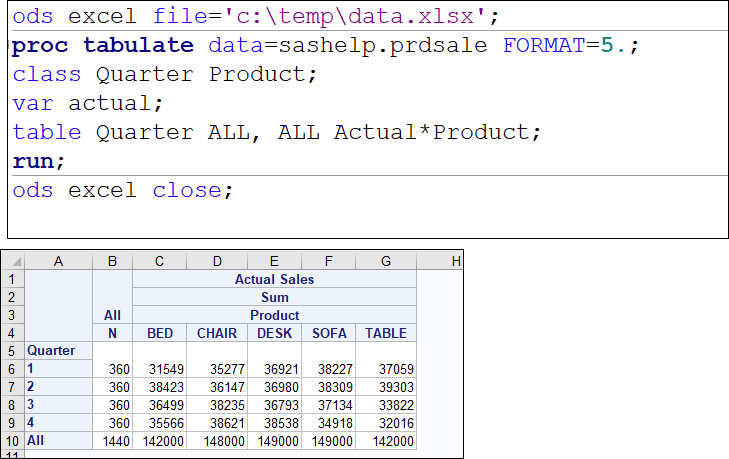The image size is (729, 459).
Task: Click cell with value 31549
Action: [x=160, y=369]
